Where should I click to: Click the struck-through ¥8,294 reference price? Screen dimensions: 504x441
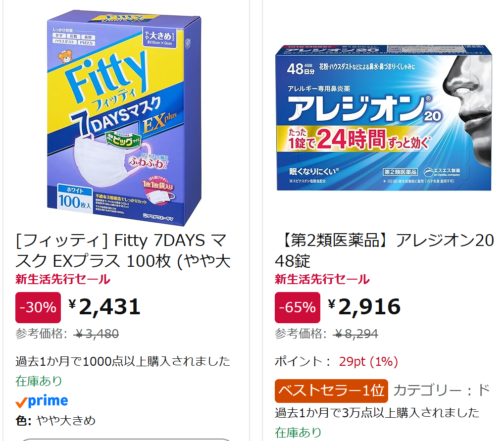click(x=356, y=334)
